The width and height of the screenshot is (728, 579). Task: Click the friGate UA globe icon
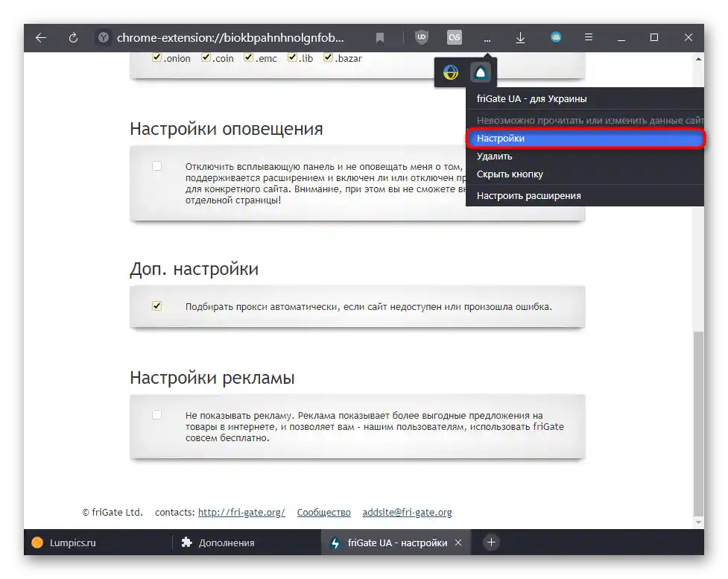pos(450,72)
